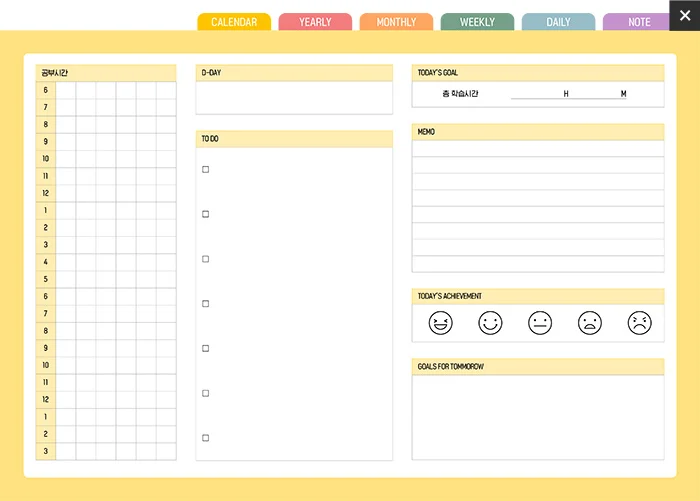The image size is (700, 501).
Task: Select the laughing face achievement icon
Action: tap(440, 323)
